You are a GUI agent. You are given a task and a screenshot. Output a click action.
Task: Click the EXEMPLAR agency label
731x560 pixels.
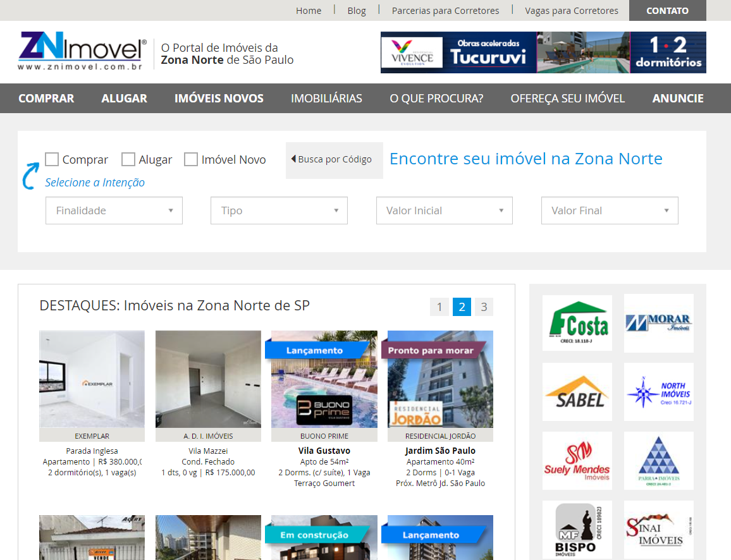pyautogui.click(x=92, y=436)
